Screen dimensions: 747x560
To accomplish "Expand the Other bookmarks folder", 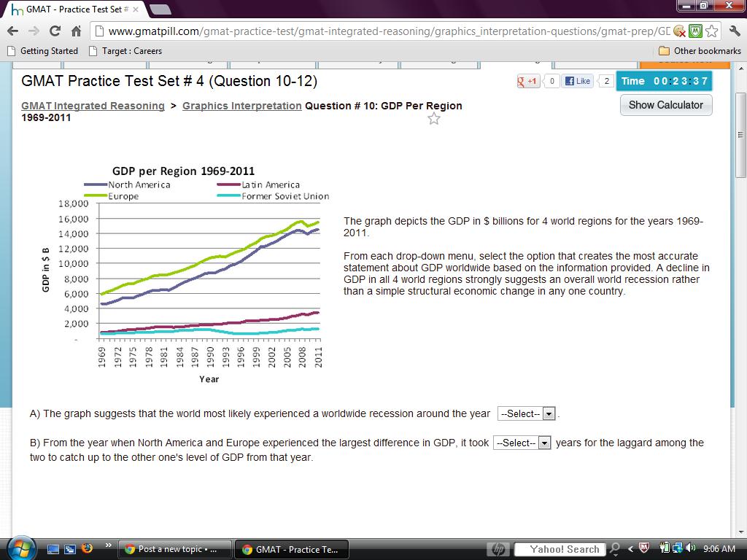I will coord(699,51).
